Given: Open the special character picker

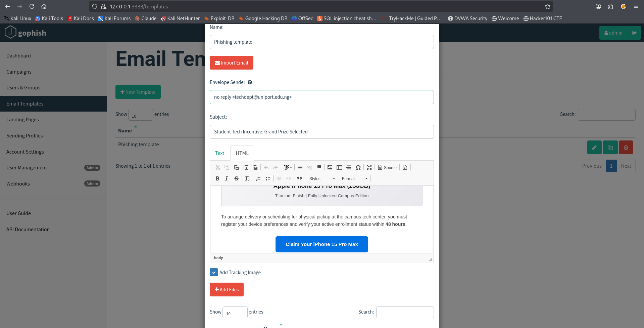Looking at the screenshot, I should pos(358,167).
